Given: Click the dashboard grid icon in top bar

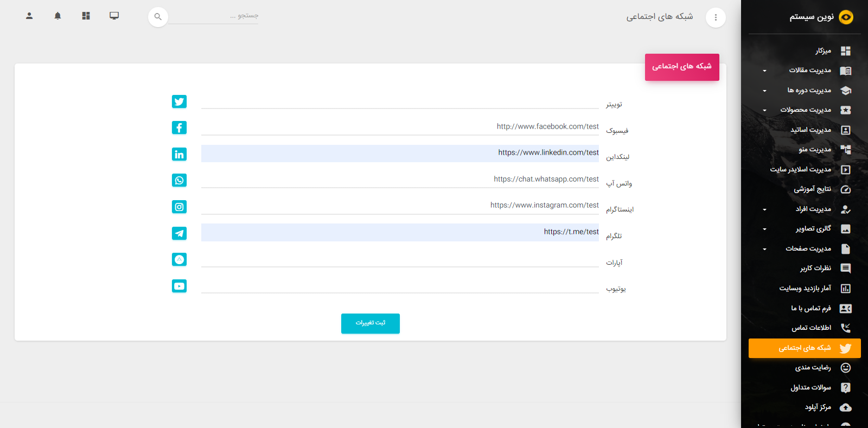Looking at the screenshot, I should coord(86,16).
